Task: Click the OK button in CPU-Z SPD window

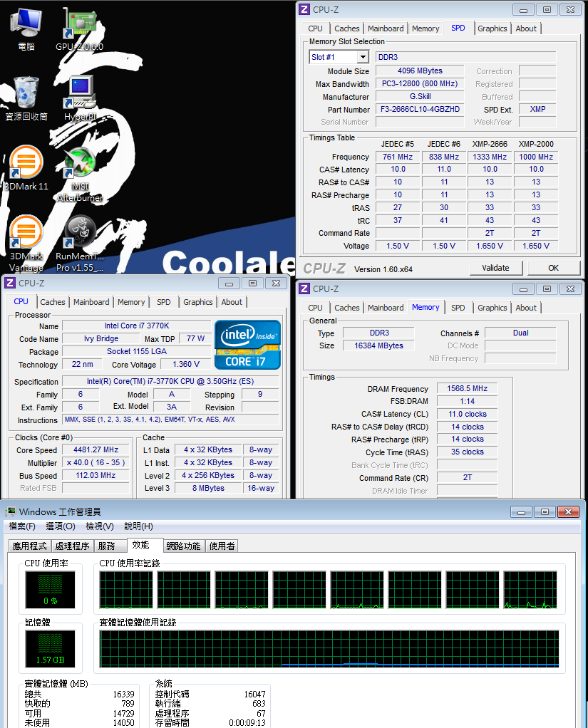Action: tap(553, 268)
